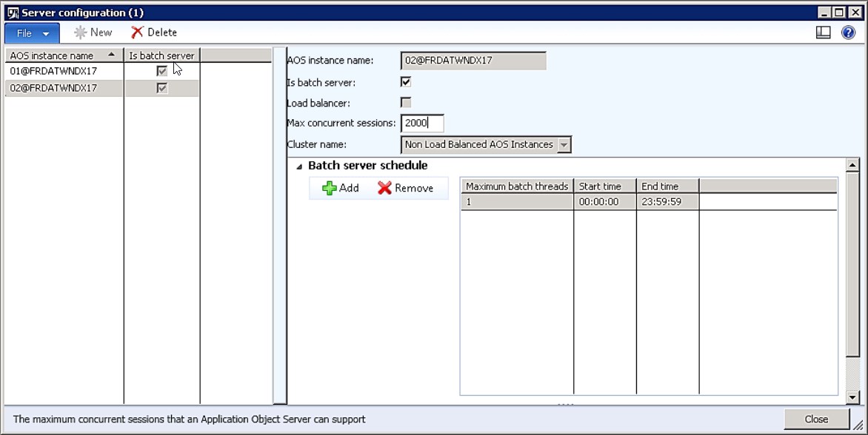
Task: Click the vertical scrollbar track
Action: pyautogui.click(x=852, y=373)
